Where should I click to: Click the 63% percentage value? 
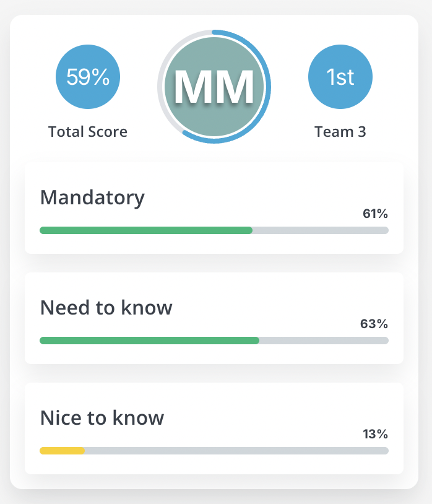tap(374, 324)
